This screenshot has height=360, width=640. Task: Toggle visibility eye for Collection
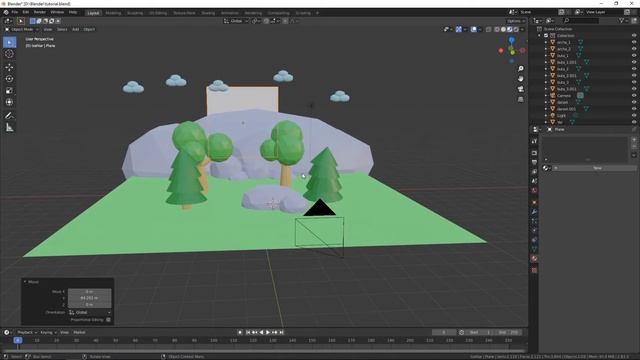[x=634, y=36]
